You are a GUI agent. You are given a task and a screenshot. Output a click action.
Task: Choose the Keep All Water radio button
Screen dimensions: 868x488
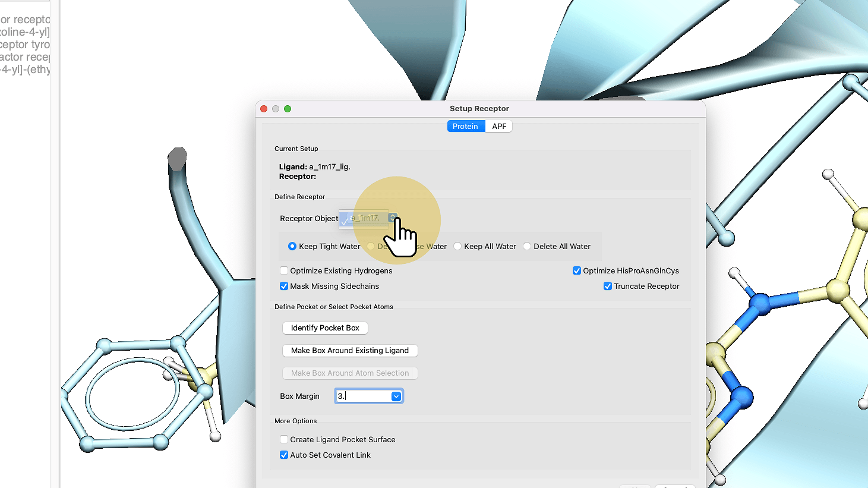457,246
